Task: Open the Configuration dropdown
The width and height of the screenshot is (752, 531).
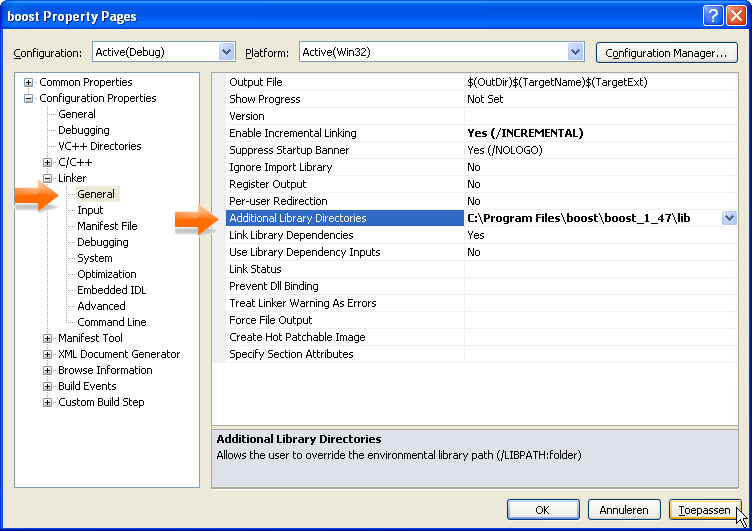Action: pos(226,52)
